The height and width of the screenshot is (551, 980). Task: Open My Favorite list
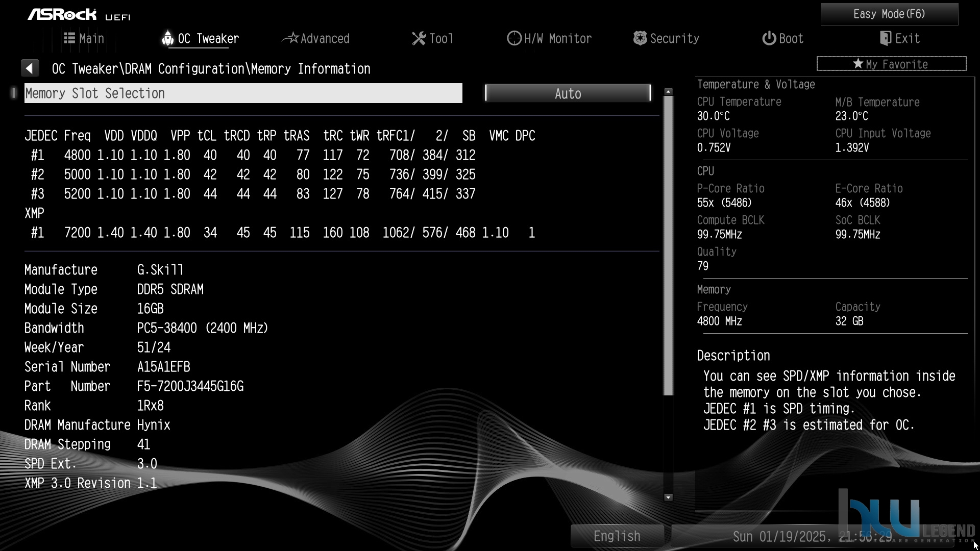(x=892, y=64)
